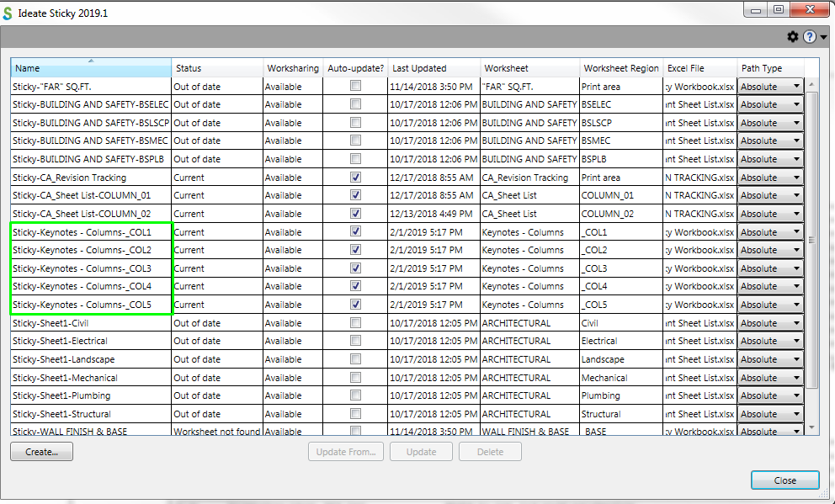Click the Ideate Sticky app logo icon
Viewport: 835px width, 504px height.
pyautogui.click(x=8, y=13)
